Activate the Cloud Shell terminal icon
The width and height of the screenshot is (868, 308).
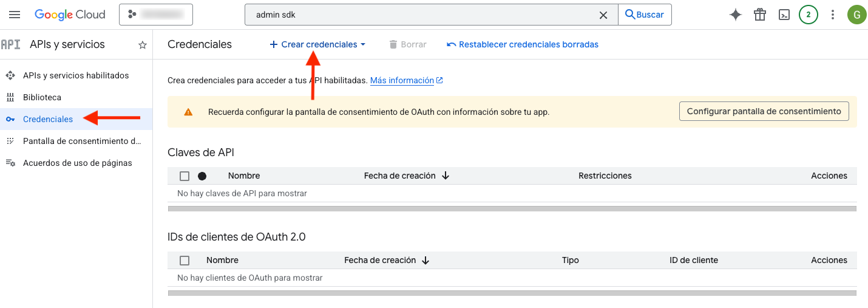(x=784, y=15)
